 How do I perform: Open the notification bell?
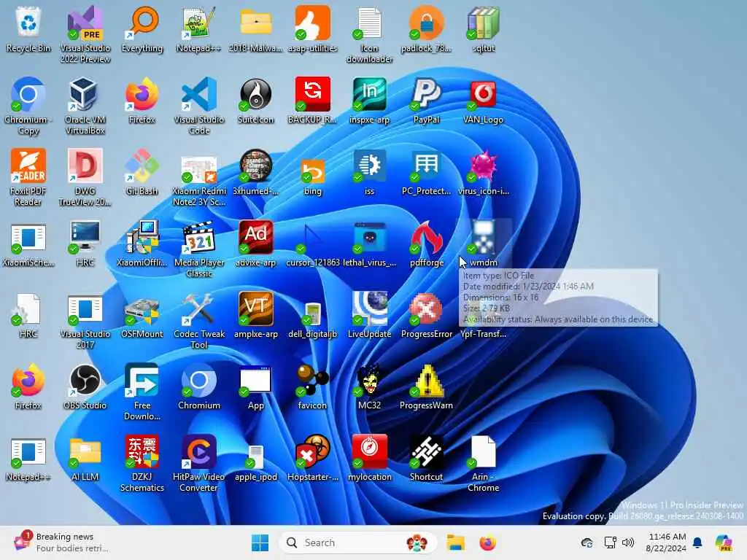pyautogui.click(x=697, y=542)
